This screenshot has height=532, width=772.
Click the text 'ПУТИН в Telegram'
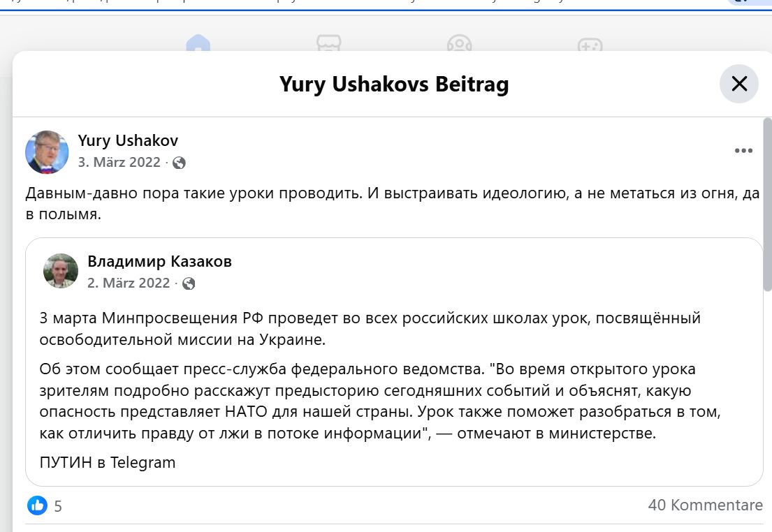pyautogui.click(x=108, y=463)
